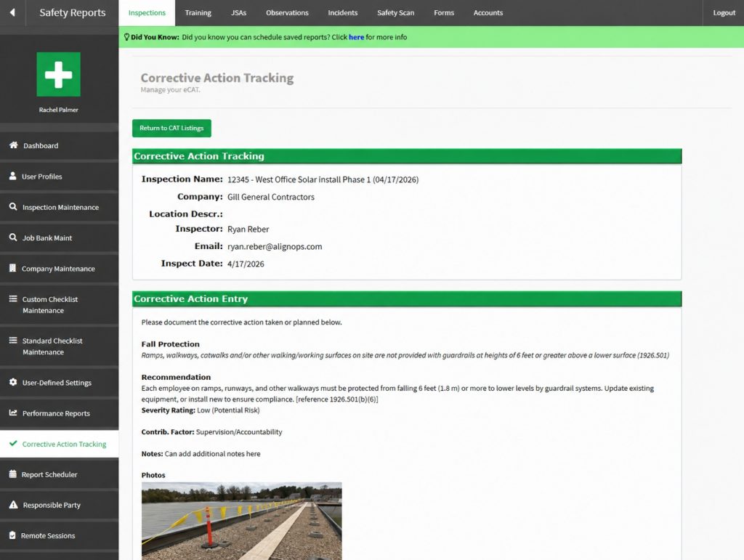This screenshot has height=560, width=744.
Task: Click Report Scheduler calendar icon
Action: [13, 474]
